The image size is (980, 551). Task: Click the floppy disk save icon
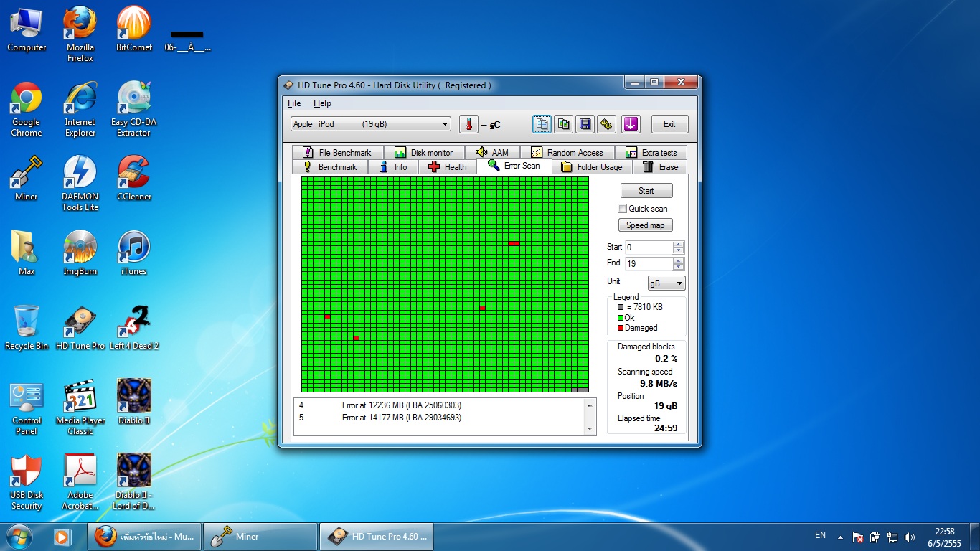point(585,124)
